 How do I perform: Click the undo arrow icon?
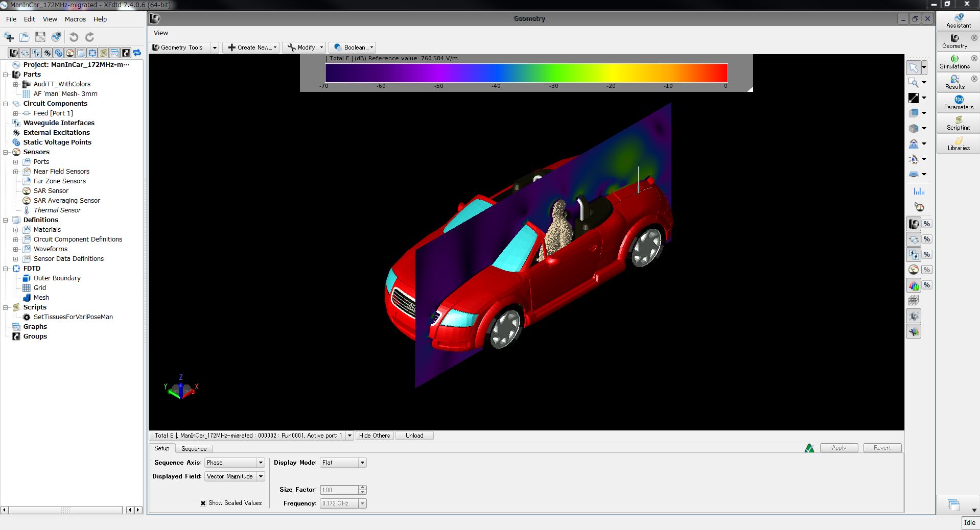pyautogui.click(x=74, y=37)
